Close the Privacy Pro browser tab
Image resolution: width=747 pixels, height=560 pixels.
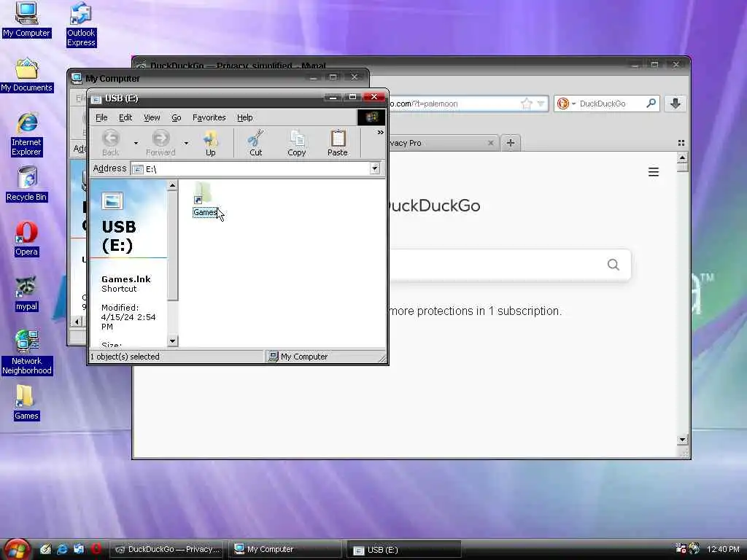491,143
